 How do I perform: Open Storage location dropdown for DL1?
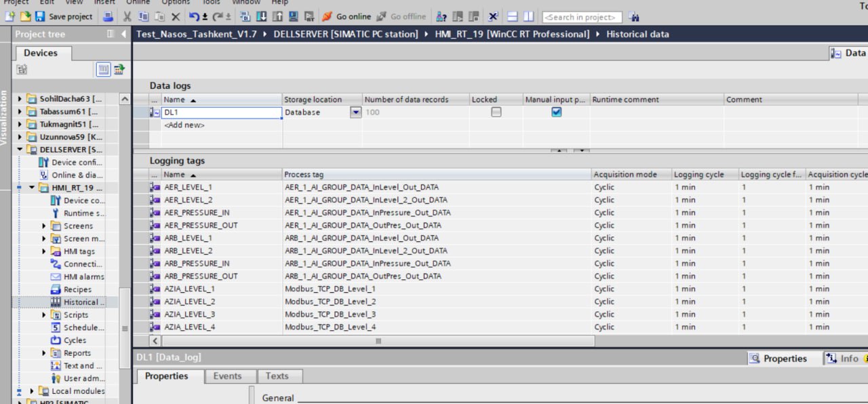coord(355,113)
